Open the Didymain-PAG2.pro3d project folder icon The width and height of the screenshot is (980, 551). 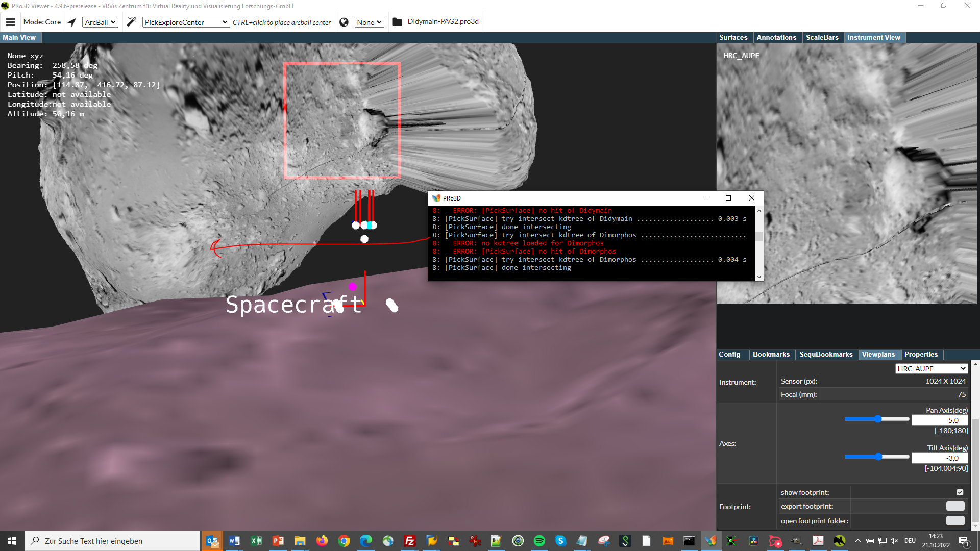coord(398,22)
